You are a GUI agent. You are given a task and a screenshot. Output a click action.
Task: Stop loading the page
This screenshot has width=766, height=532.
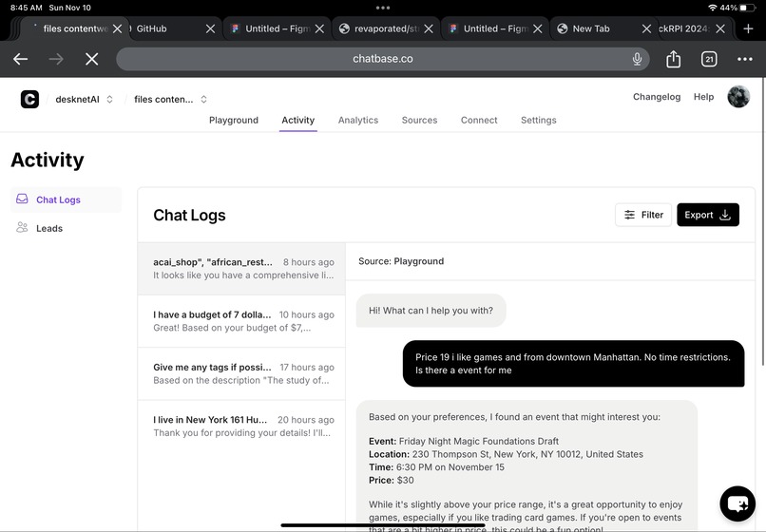click(92, 59)
